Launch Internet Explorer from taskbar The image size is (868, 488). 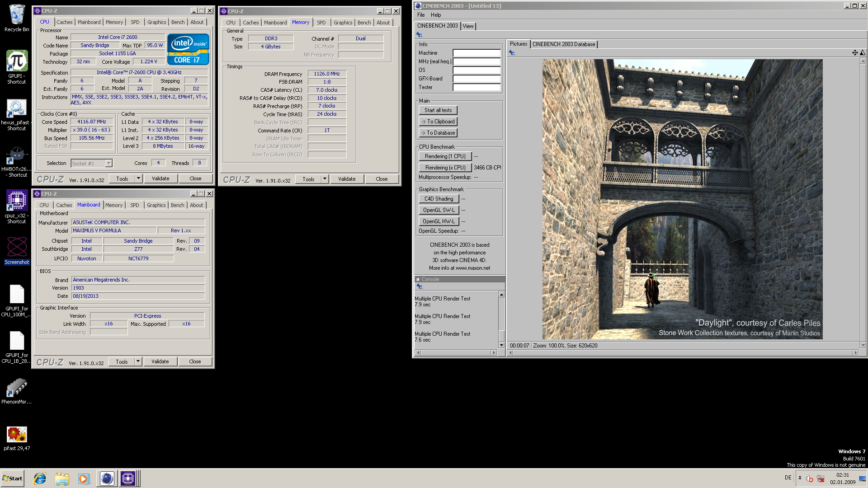click(40, 479)
